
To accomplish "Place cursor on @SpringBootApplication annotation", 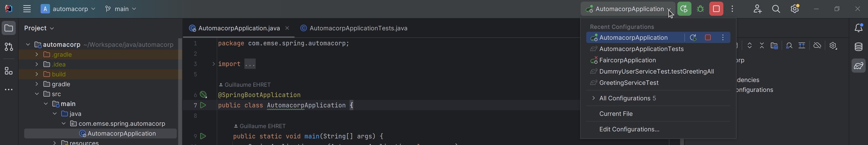I will [259, 95].
